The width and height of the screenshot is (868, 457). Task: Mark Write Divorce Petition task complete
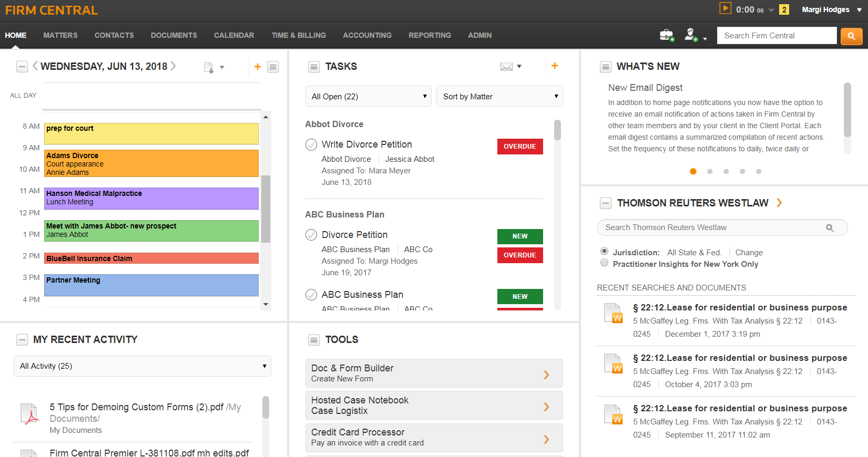(x=311, y=144)
